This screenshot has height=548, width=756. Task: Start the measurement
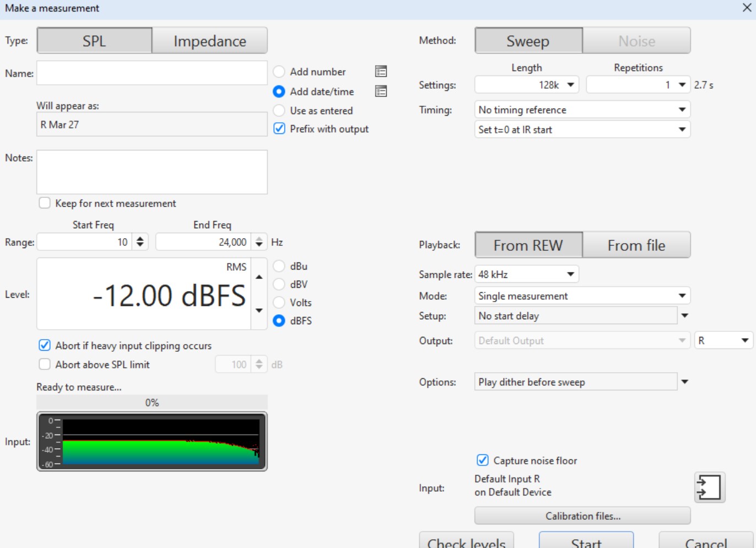coord(586,541)
